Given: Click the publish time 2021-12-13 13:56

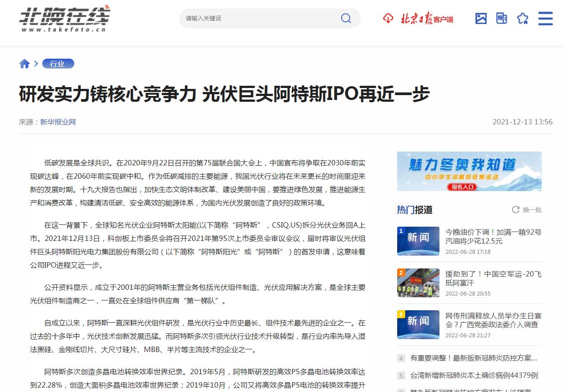Looking at the screenshot, I should pos(522,122).
